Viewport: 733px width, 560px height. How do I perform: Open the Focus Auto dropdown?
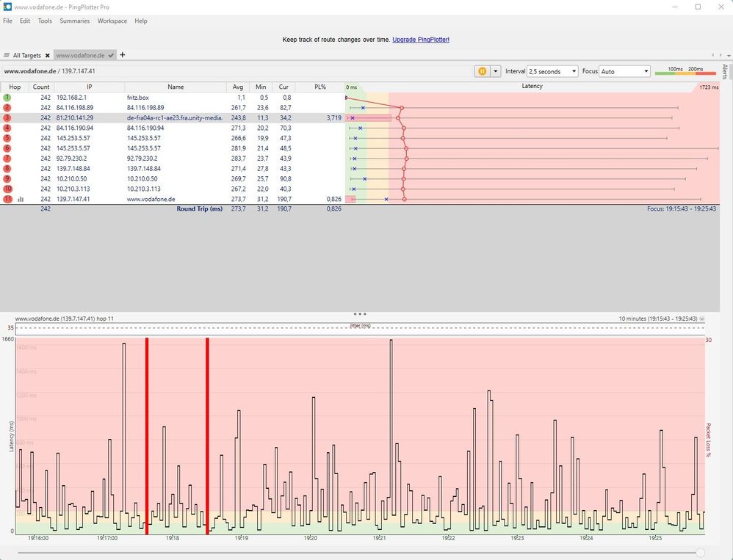pyautogui.click(x=624, y=71)
